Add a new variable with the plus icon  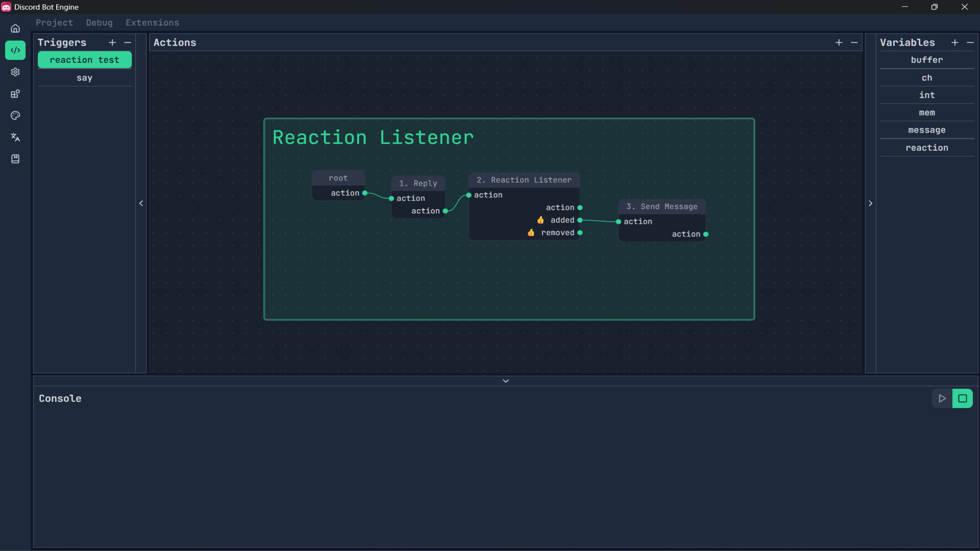pyautogui.click(x=955, y=42)
